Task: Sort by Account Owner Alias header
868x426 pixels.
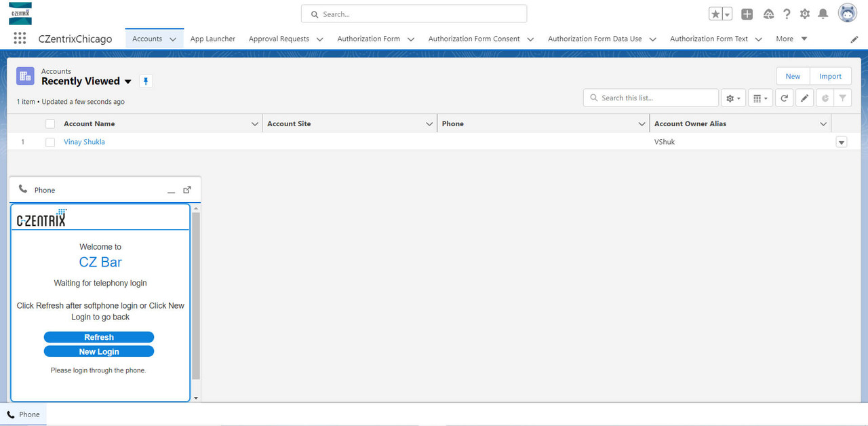Action: [x=690, y=124]
